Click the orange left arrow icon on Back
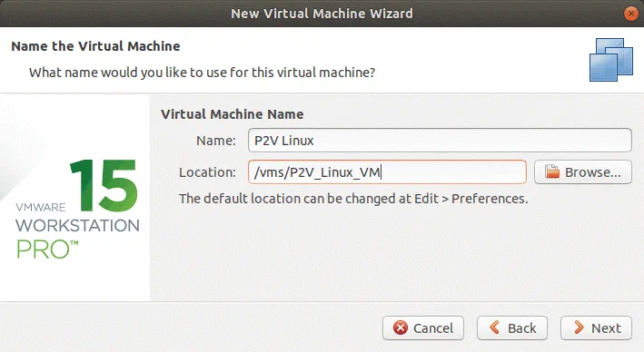This screenshot has height=352, width=644. tap(494, 328)
